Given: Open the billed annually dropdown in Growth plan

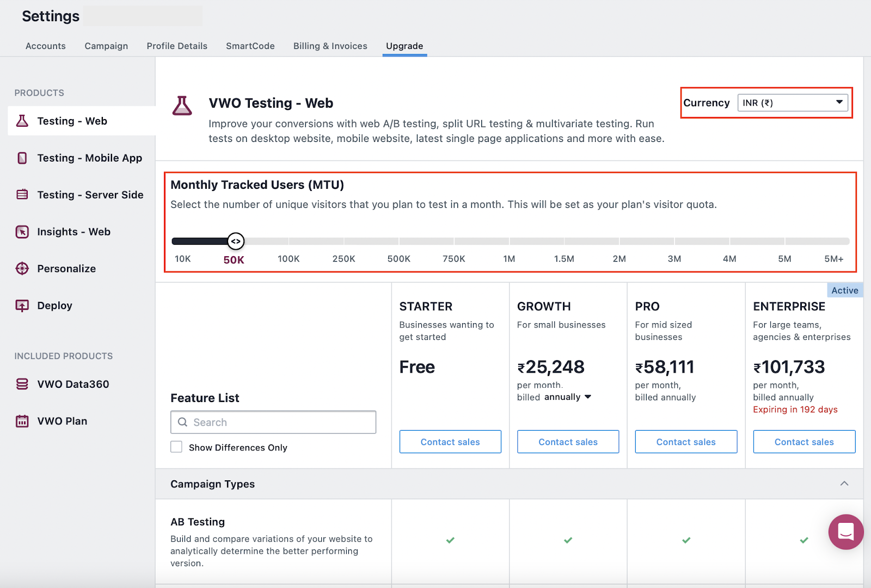Looking at the screenshot, I should coord(568,397).
